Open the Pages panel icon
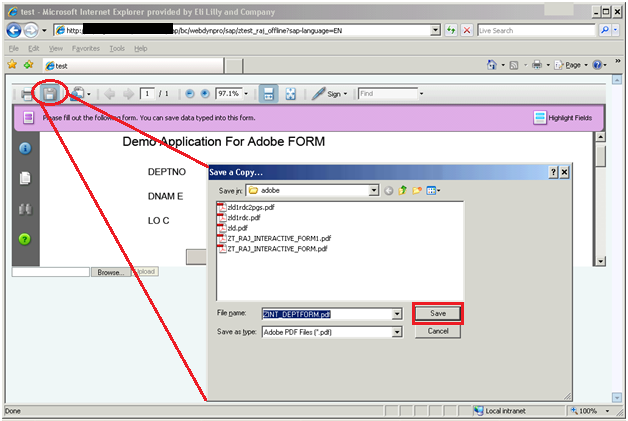This screenshot has width=628, height=421. pos(25,178)
